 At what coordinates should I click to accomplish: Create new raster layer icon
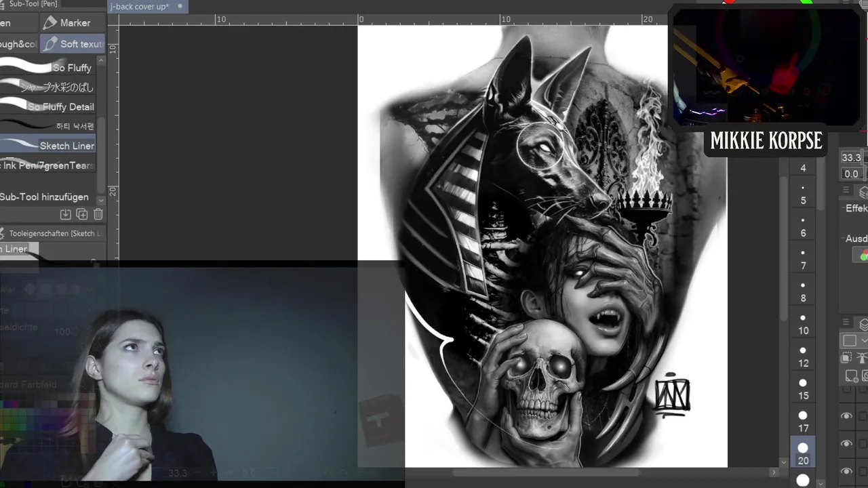click(x=852, y=375)
